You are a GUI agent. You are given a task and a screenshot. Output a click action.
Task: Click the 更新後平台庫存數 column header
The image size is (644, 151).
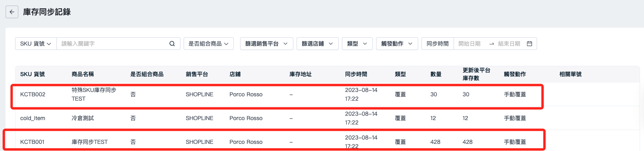pyautogui.click(x=476, y=74)
